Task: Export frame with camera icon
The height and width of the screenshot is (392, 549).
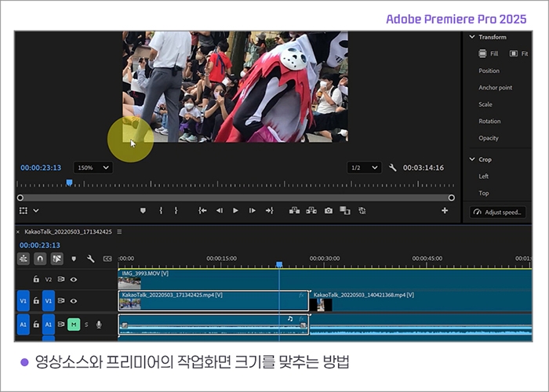Action: pyautogui.click(x=329, y=210)
